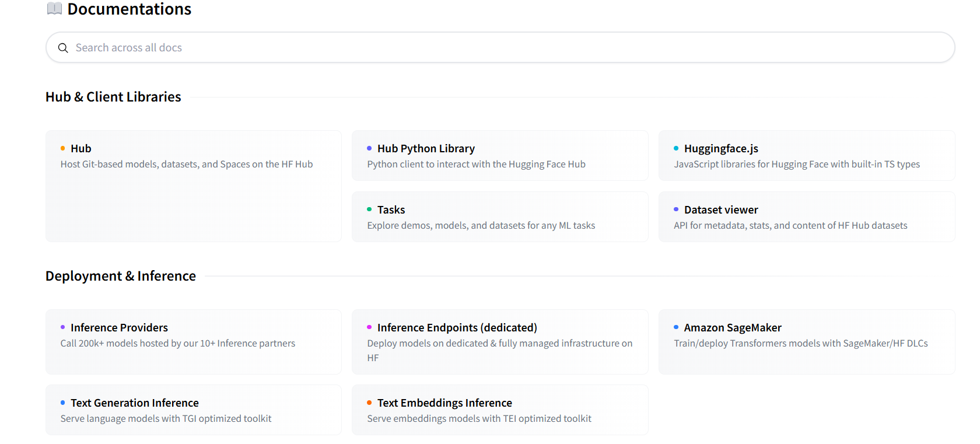Click the orange dot beside Hub

click(x=62, y=148)
